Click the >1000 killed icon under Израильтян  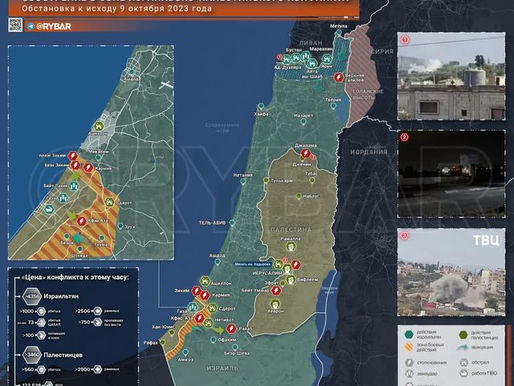pyautogui.click(x=41, y=311)
